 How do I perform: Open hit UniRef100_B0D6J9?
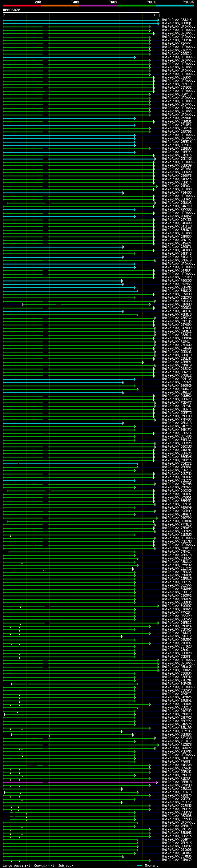tap(176, 260)
